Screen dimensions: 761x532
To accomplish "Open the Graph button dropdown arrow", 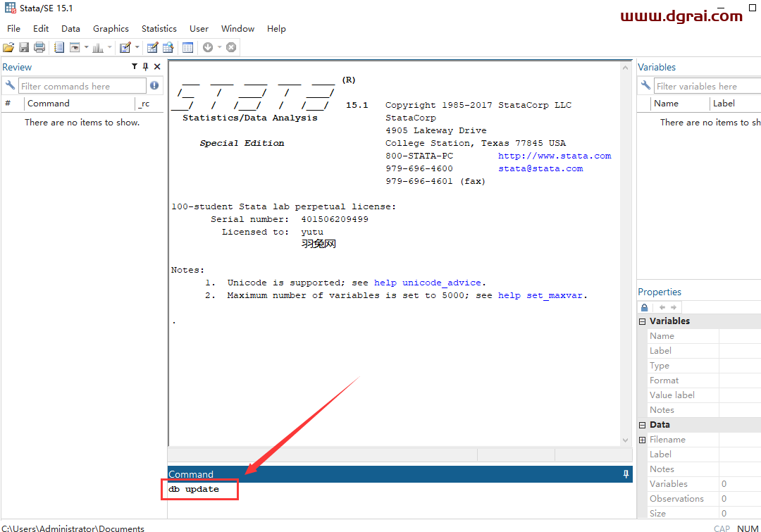I will point(109,47).
